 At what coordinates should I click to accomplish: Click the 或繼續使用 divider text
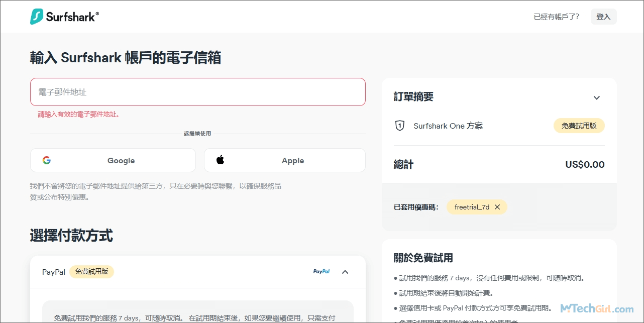click(197, 134)
